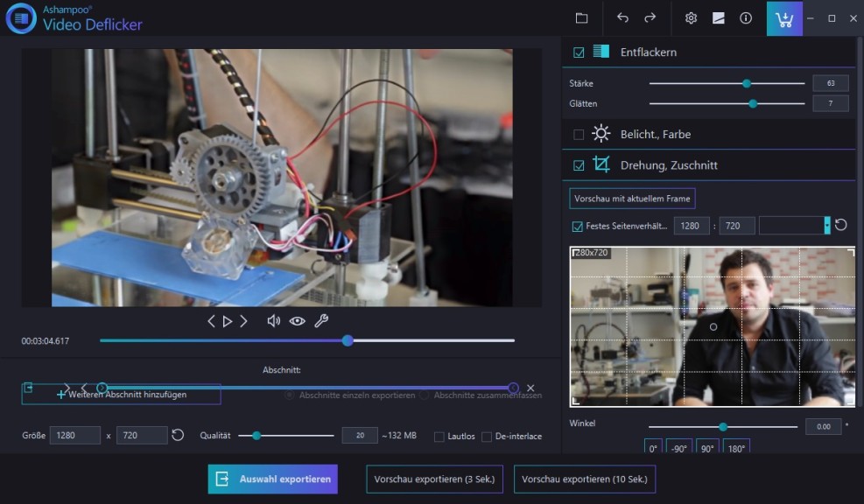Play the video preview

pyautogui.click(x=228, y=321)
